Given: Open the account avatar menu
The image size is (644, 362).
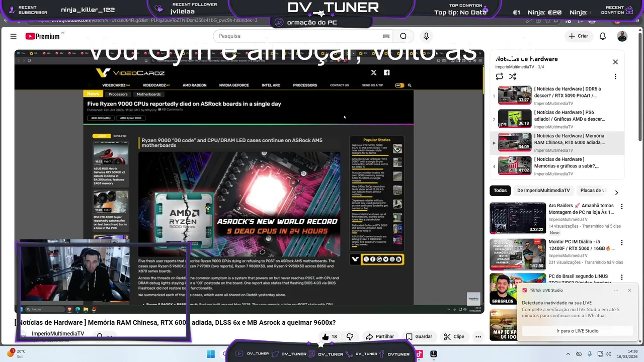Looking at the screenshot, I should [622, 36].
